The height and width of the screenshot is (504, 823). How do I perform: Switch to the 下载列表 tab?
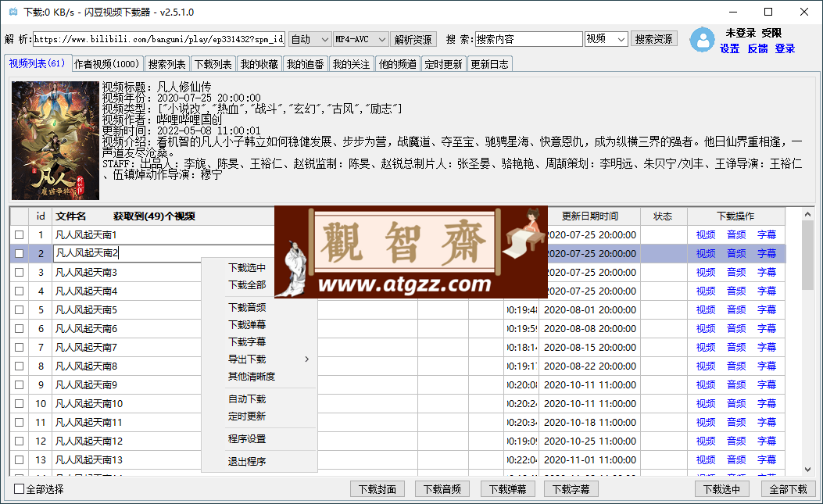[x=213, y=64]
